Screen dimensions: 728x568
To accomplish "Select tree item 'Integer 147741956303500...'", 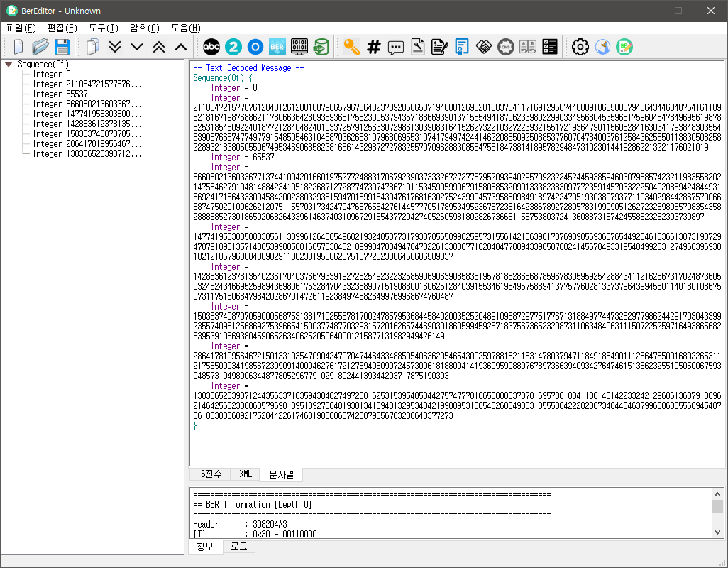I will 88,114.
